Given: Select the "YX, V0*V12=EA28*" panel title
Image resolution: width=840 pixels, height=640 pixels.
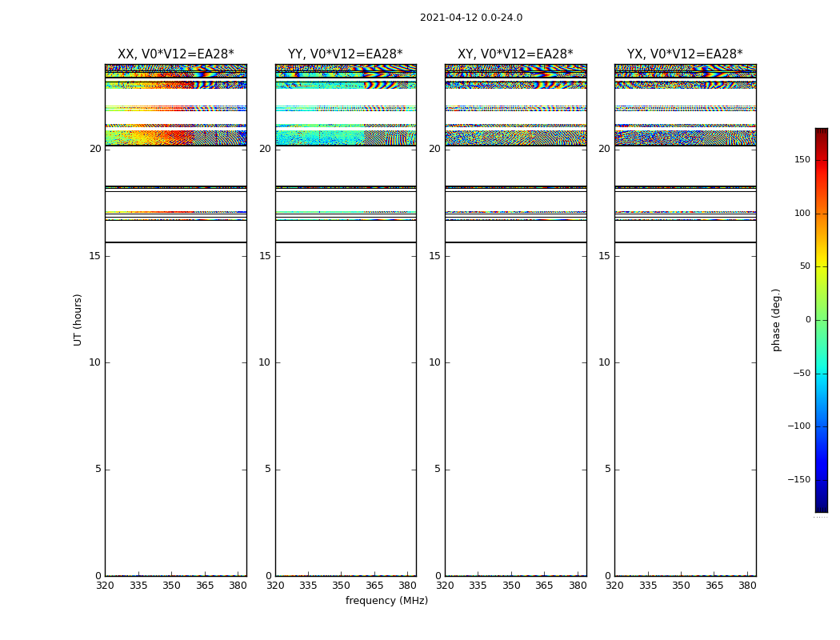Looking at the screenshot, I should (x=685, y=54).
